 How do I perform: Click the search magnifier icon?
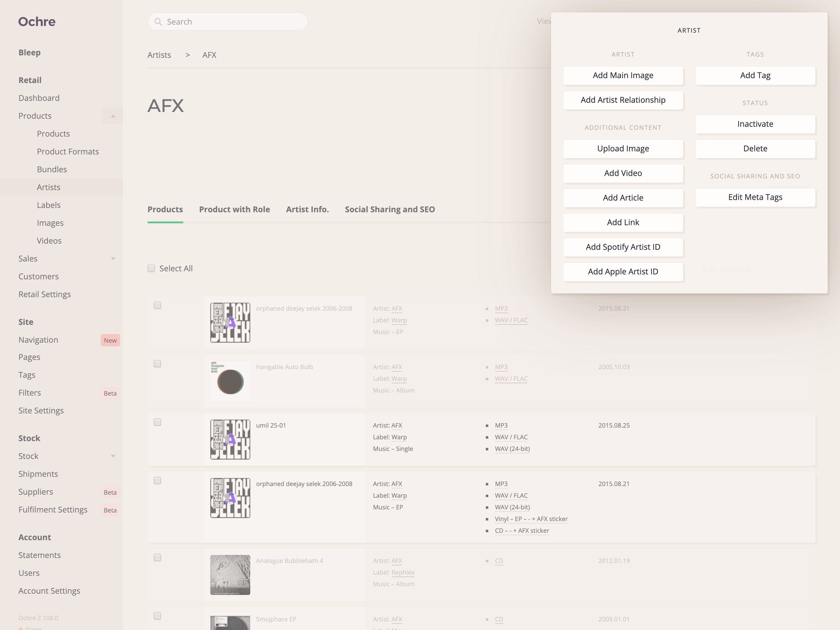click(x=158, y=22)
